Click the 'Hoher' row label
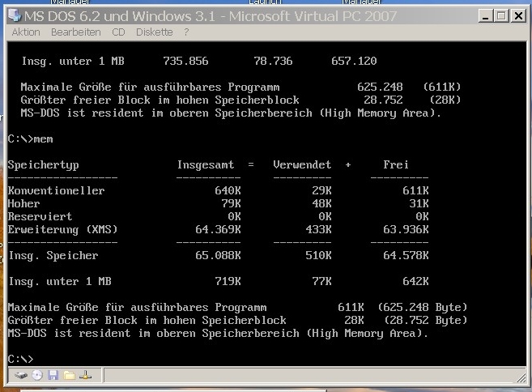The width and height of the screenshot is (532, 392). [23, 203]
